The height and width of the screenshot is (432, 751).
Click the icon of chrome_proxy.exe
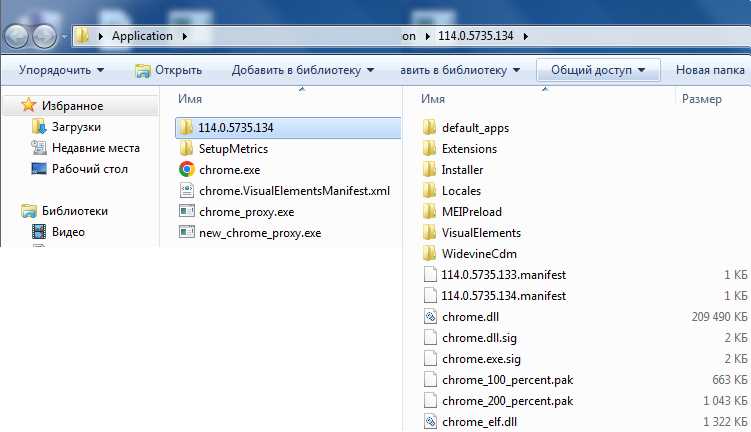[187, 212]
